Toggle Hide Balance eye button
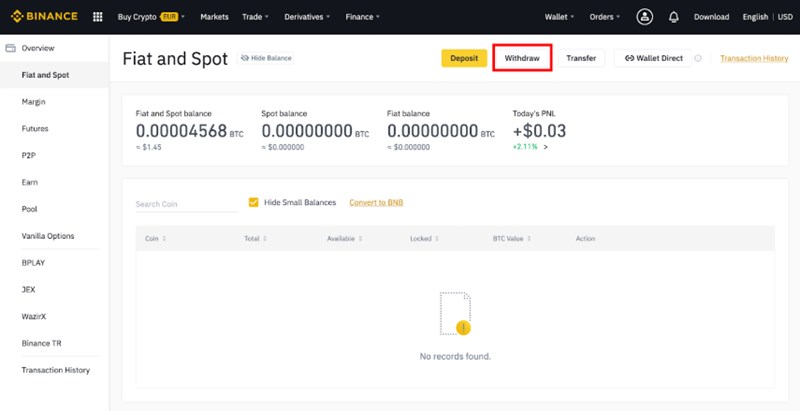The image size is (800, 411). click(266, 59)
